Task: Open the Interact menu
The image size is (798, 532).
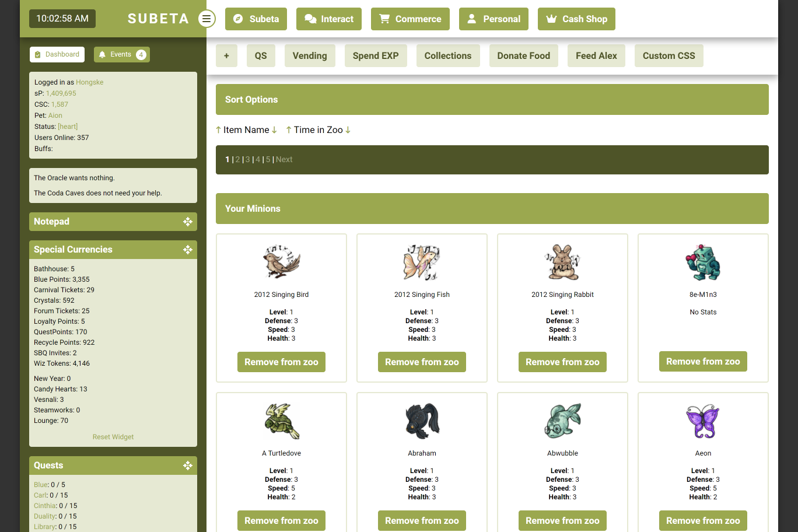Action: [x=329, y=19]
